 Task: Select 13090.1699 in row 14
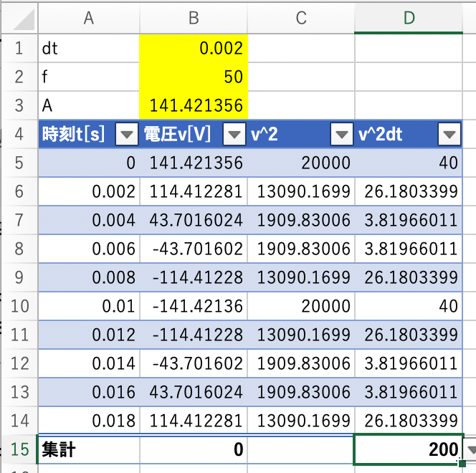pyautogui.click(x=301, y=421)
